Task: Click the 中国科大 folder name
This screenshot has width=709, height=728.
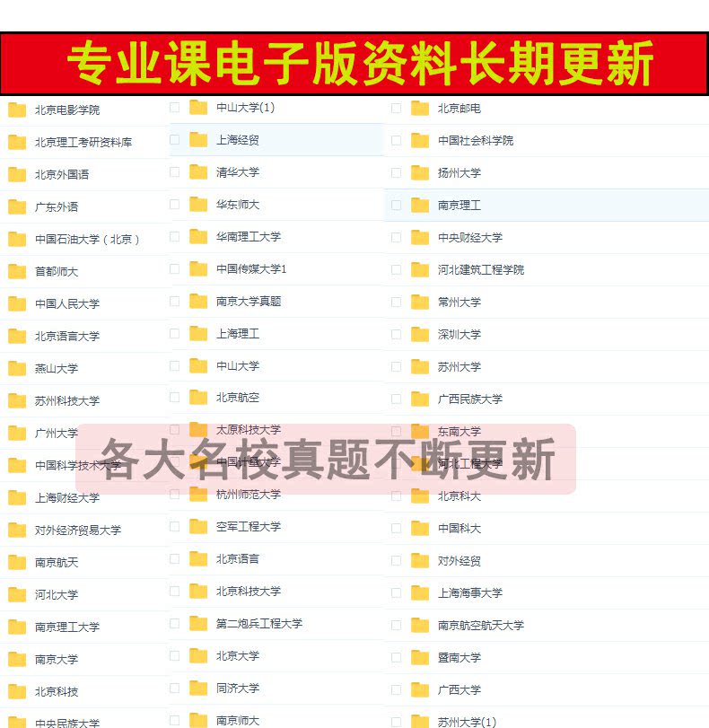Action: [460, 529]
